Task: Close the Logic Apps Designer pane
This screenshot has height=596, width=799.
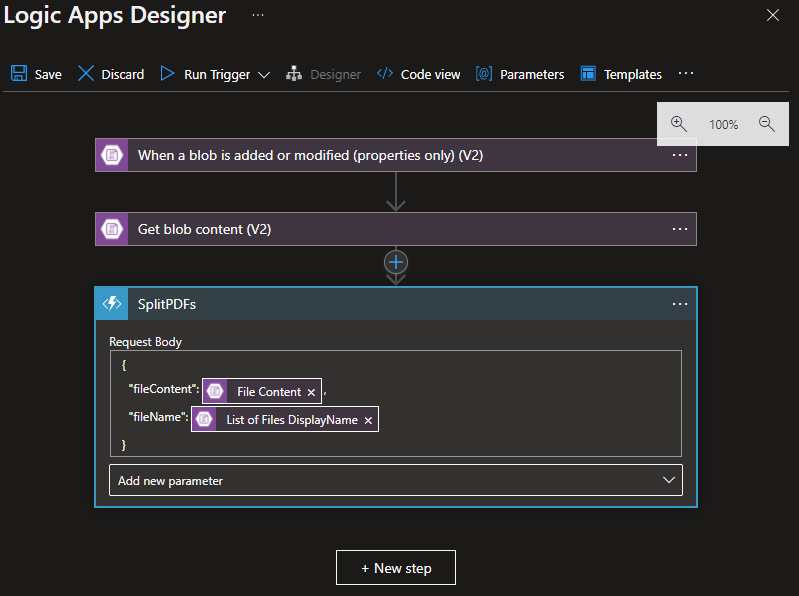Action: [x=773, y=15]
